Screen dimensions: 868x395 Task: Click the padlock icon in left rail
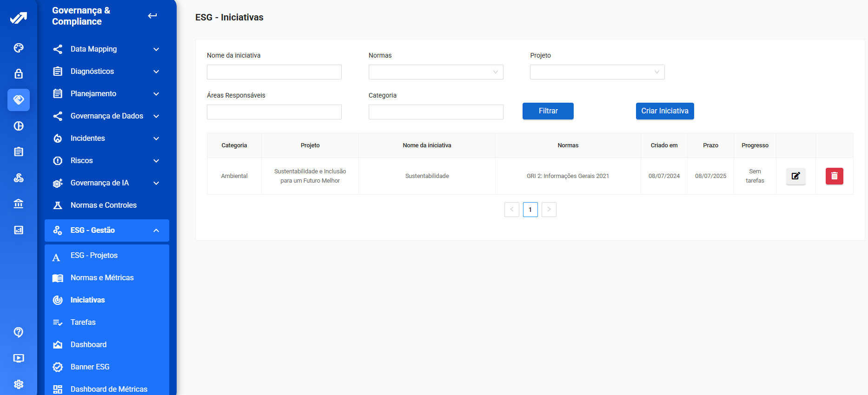coord(19,74)
